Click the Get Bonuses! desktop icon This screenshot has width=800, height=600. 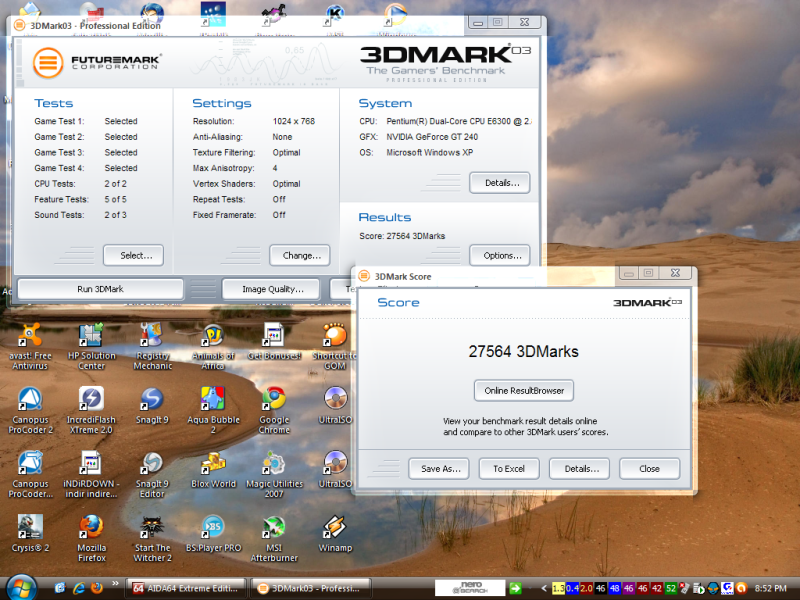(x=274, y=342)
